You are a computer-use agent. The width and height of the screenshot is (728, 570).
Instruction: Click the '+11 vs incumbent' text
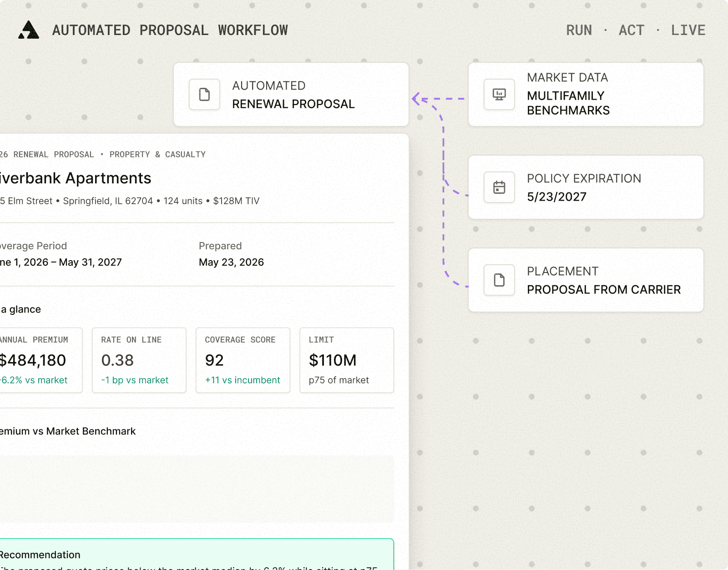243,380
